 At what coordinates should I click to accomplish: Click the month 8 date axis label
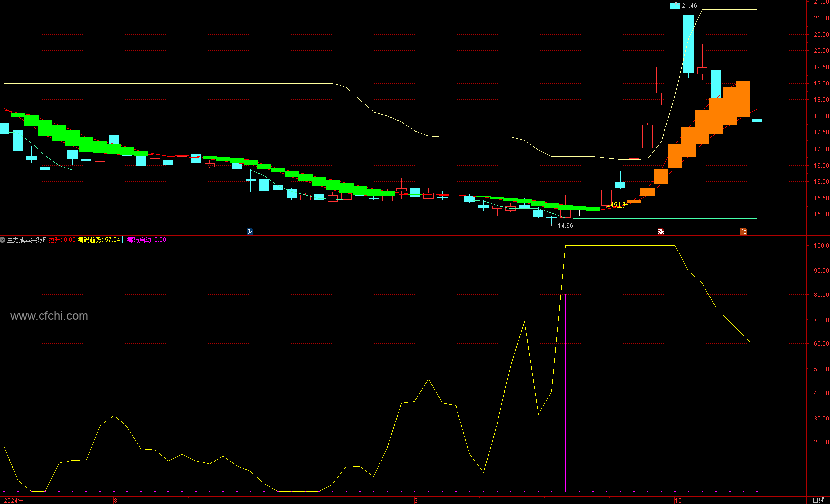115,501
